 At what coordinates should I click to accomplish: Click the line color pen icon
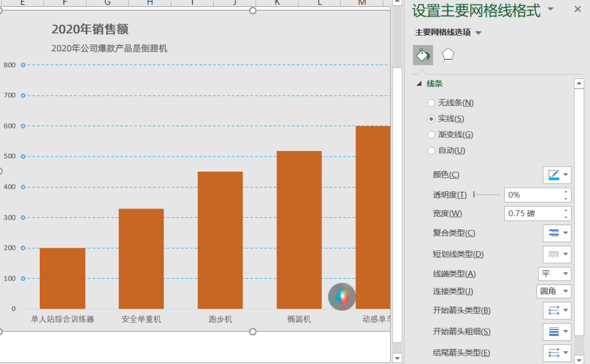pos(554,175)
